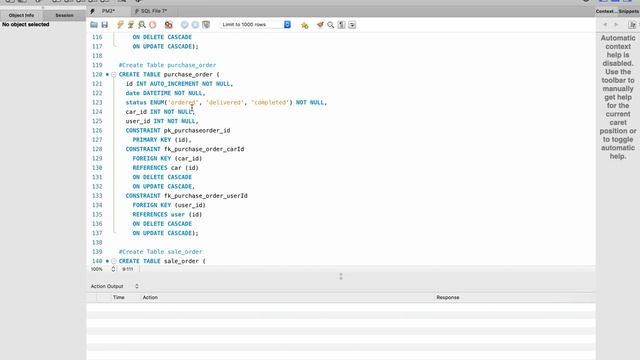Click the lightning connection icon beside PM2 tab
Screen dimensions: 640x360
[93, 11]
